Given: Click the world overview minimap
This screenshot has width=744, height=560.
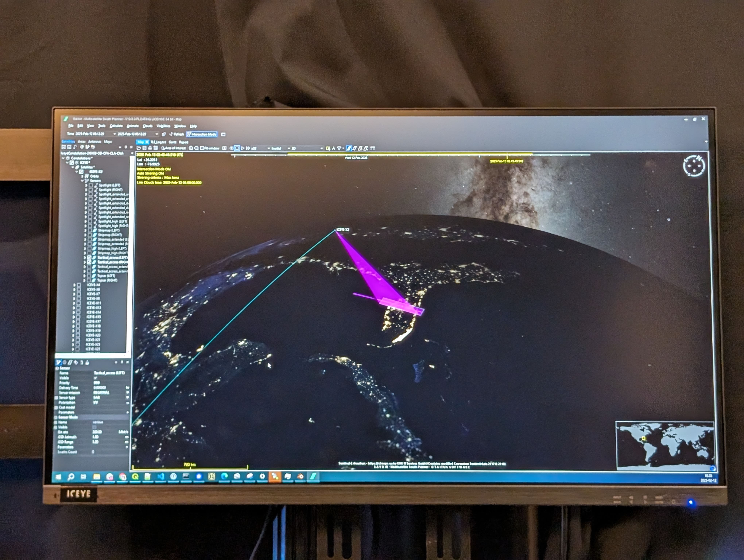Looking at the screenshot, I should 665,446.
